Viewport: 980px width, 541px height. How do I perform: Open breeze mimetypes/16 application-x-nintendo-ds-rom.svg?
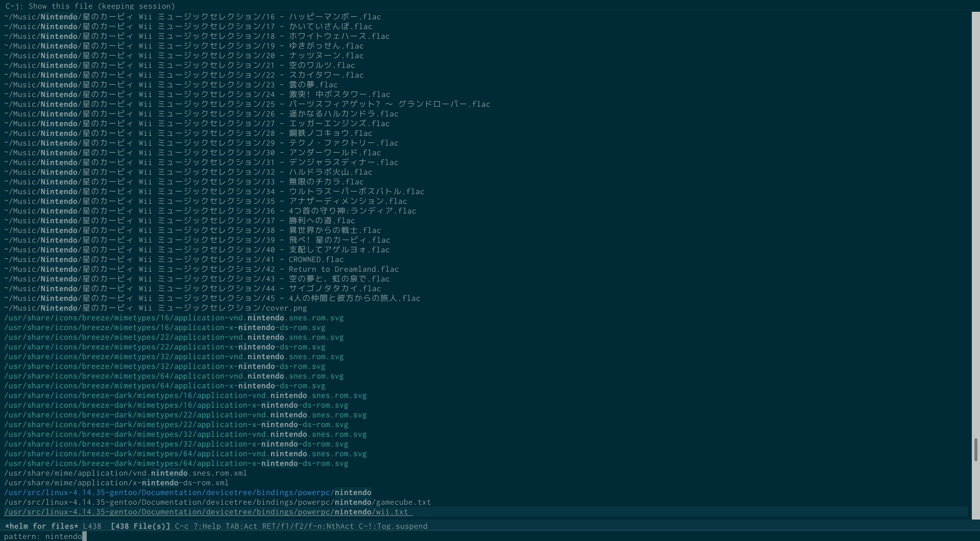[x=165, y=327]
